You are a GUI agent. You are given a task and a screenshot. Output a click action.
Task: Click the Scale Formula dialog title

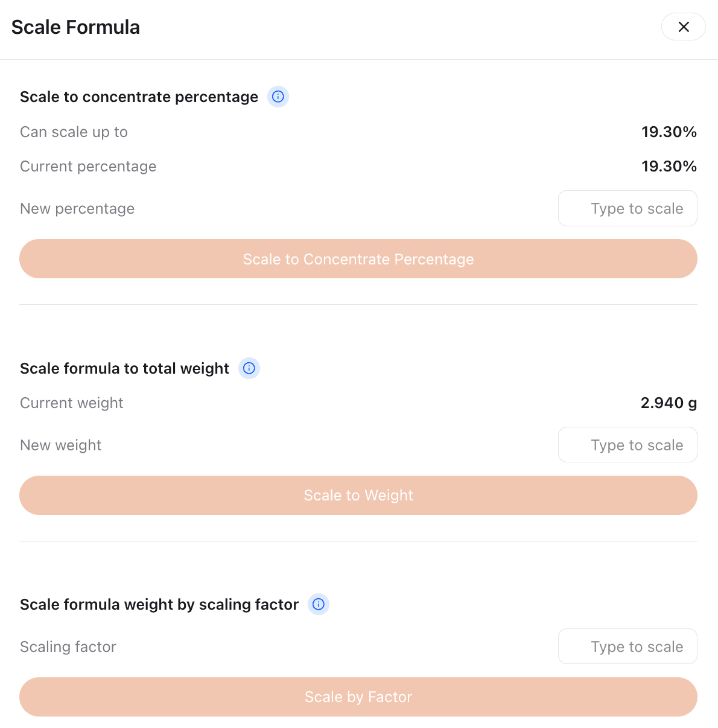(x=75, y=27)
